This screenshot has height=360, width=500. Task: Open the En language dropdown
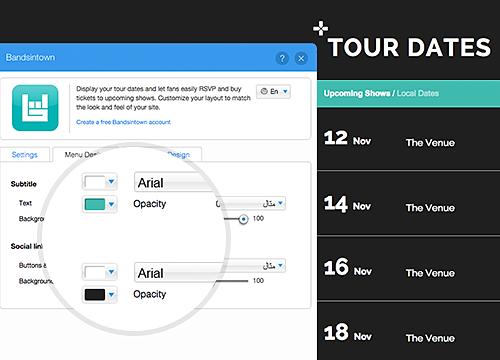tap(273, 91)
